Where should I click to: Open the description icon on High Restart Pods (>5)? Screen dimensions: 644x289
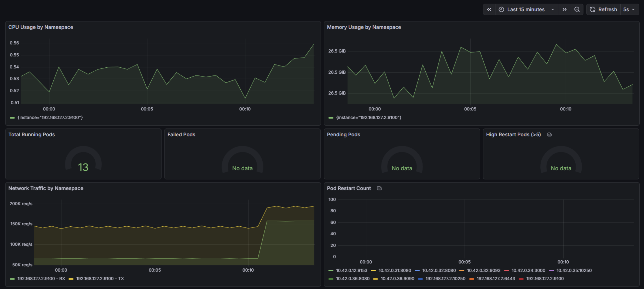pyautogui.click(x=550, y=134)
